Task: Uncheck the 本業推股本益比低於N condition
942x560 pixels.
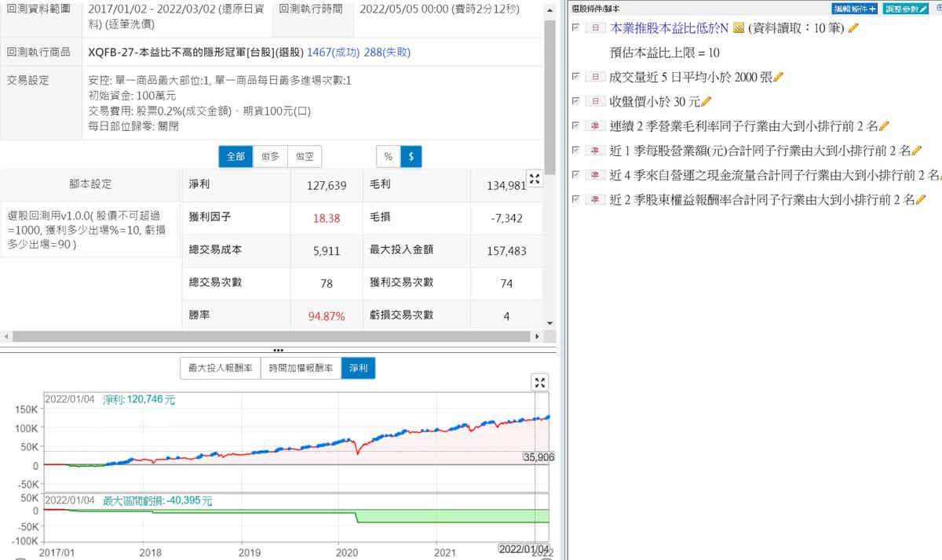Action: [577, 27]
